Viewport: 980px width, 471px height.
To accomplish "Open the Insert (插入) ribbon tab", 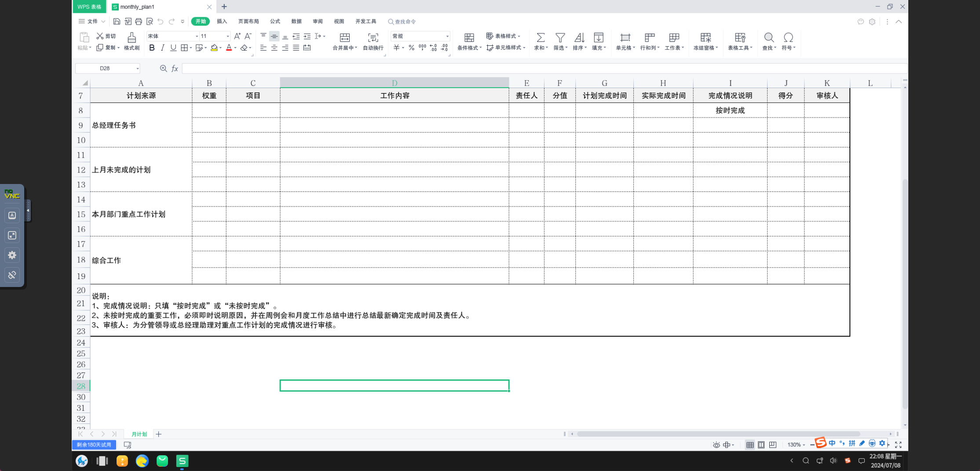I will click(222, 22).
